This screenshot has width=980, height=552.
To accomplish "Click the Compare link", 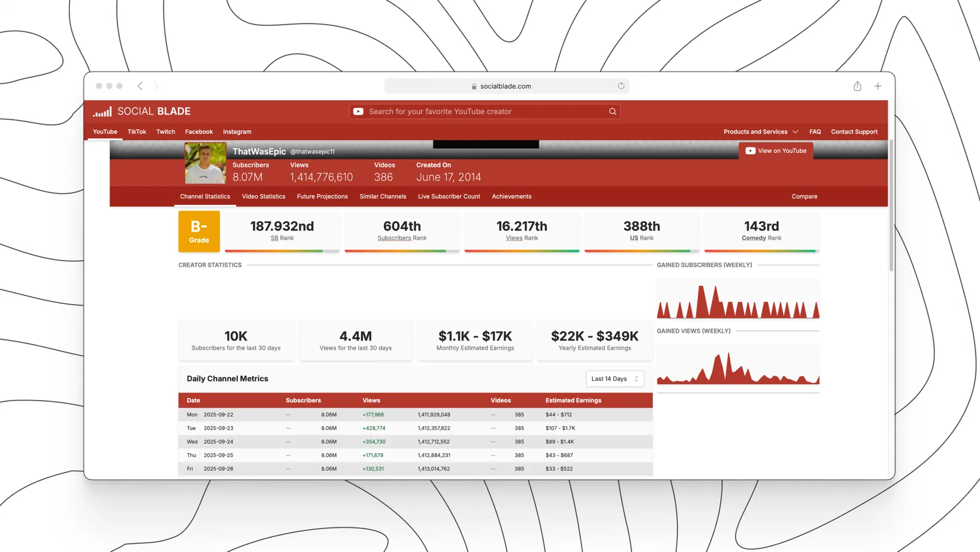I will pyautogui.click(x=805, y=197).
